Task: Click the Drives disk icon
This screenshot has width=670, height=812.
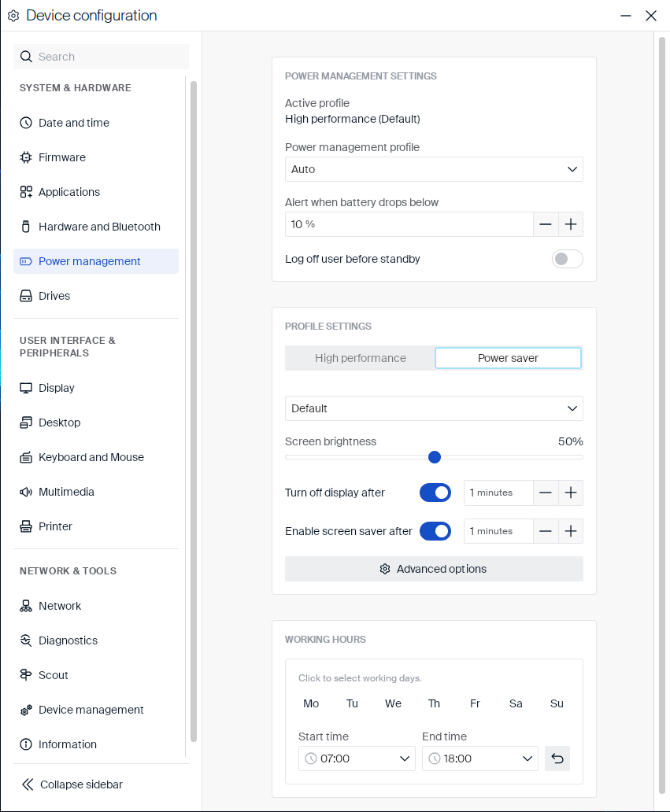Action: tap(26, 296)
